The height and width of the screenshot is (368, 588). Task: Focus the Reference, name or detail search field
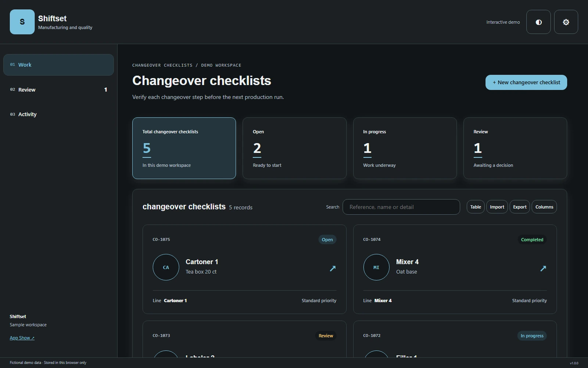[x=401, y=207]
